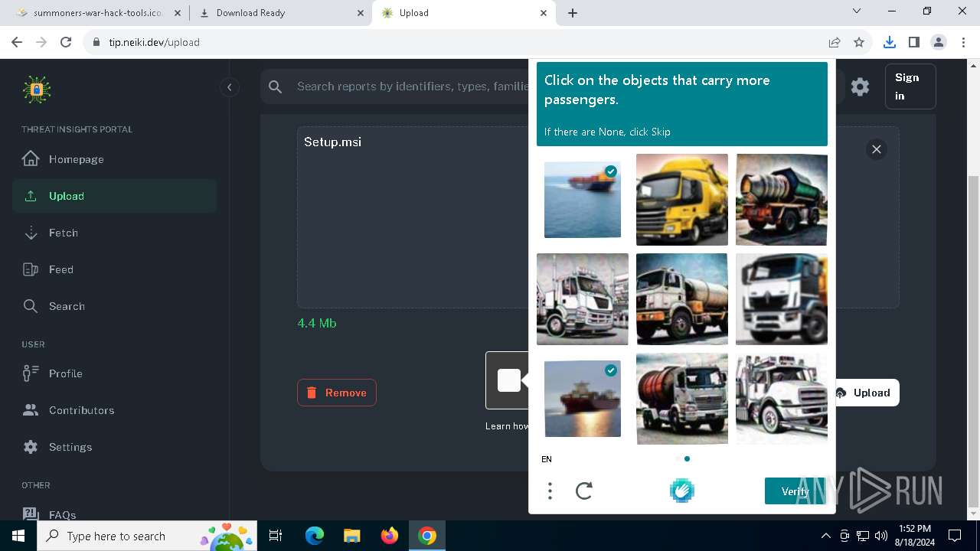Tick the hCaptcha checkbox behind the challenge
This screenshot has width=980, height=551.
point(509,380)
